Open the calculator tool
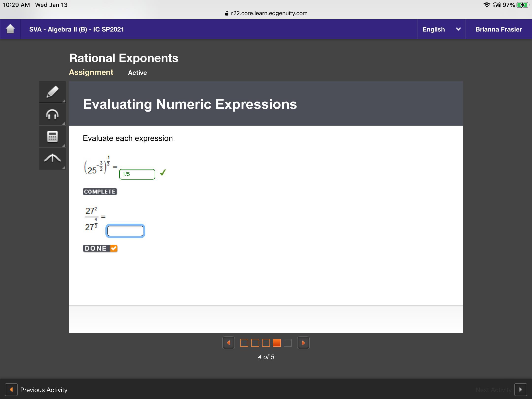The image size is (532, 399). (x=52, y=136)
